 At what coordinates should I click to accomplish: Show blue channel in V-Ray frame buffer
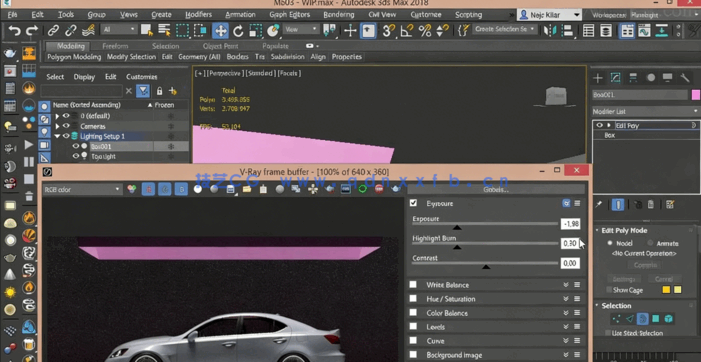[181, 189]
